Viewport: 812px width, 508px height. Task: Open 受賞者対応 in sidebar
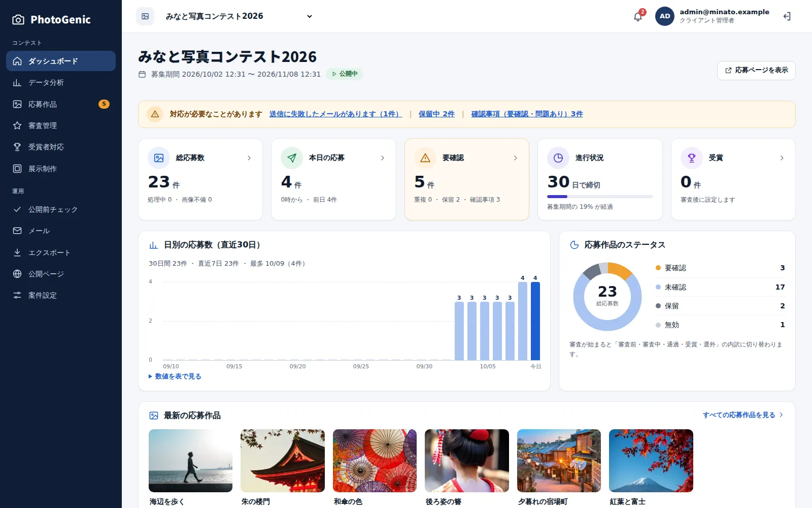click(61, 147)
